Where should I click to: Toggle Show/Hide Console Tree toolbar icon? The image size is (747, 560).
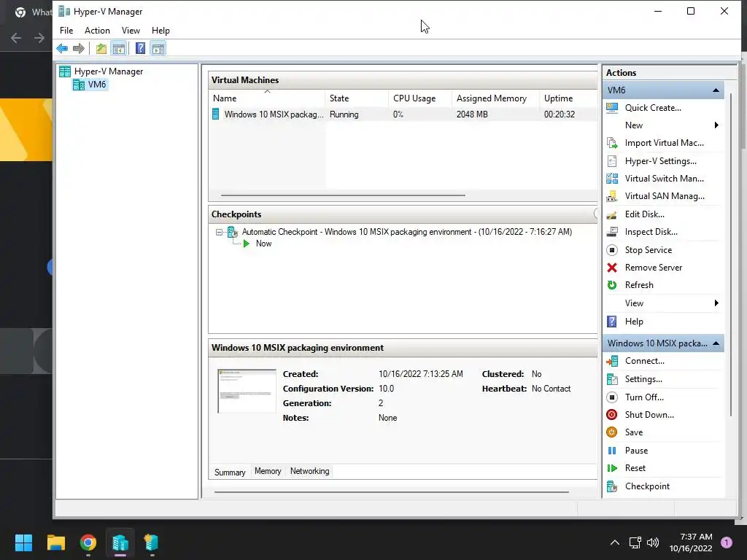[x=119, y=49]
